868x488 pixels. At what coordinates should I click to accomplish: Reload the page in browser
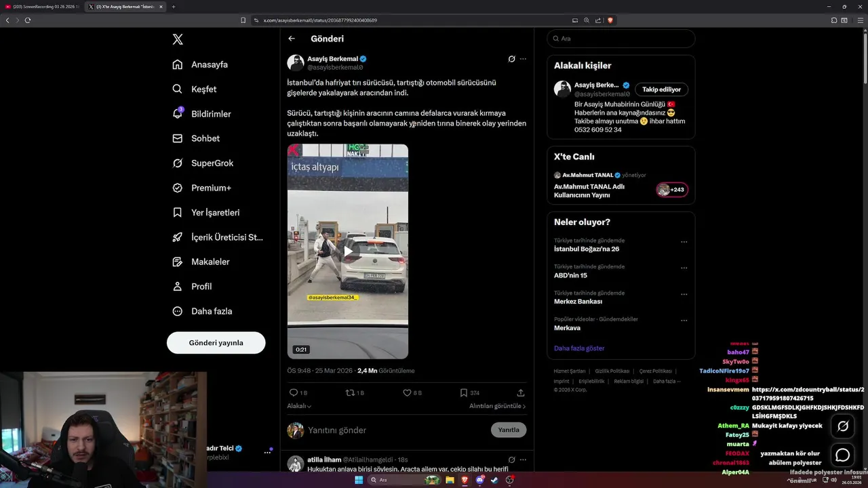(x=28, y=20)
